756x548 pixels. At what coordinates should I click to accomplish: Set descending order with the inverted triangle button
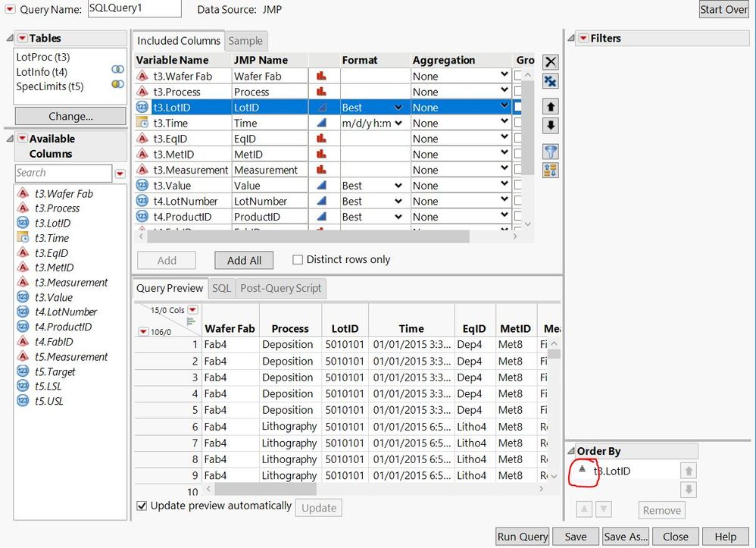click(x=604, y=509)
